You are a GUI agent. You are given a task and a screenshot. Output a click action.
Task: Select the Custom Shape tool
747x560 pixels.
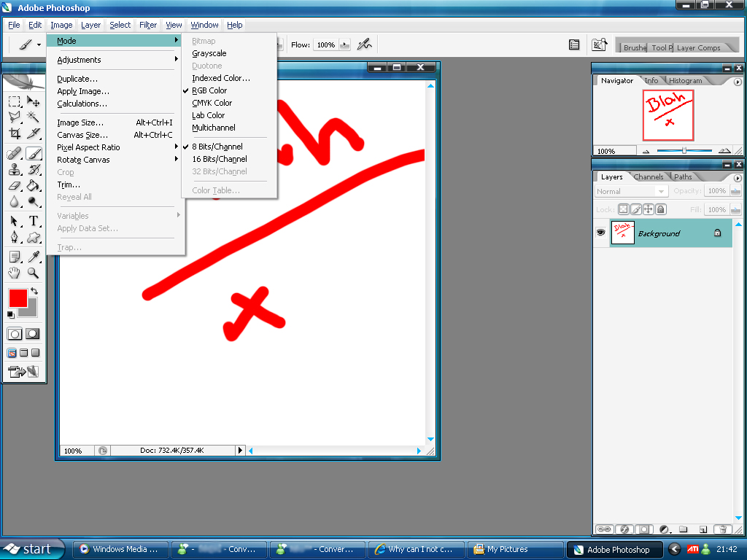[x=33, y=237]
